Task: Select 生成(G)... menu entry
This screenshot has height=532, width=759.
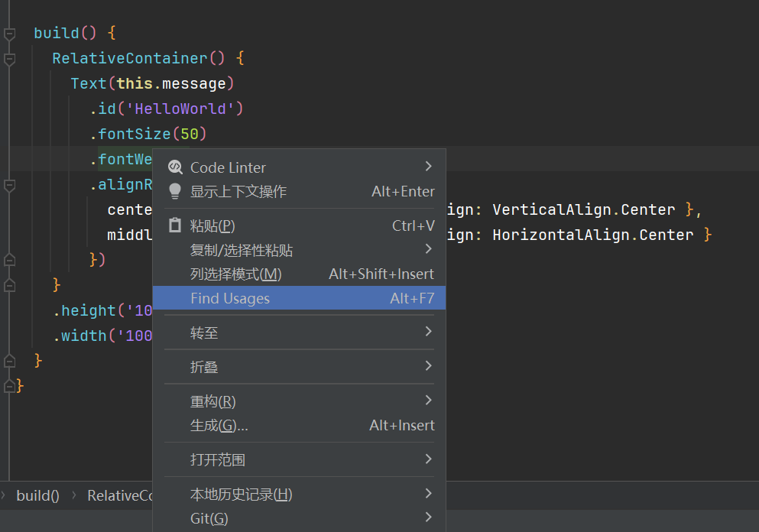Action: click(299, 425)
